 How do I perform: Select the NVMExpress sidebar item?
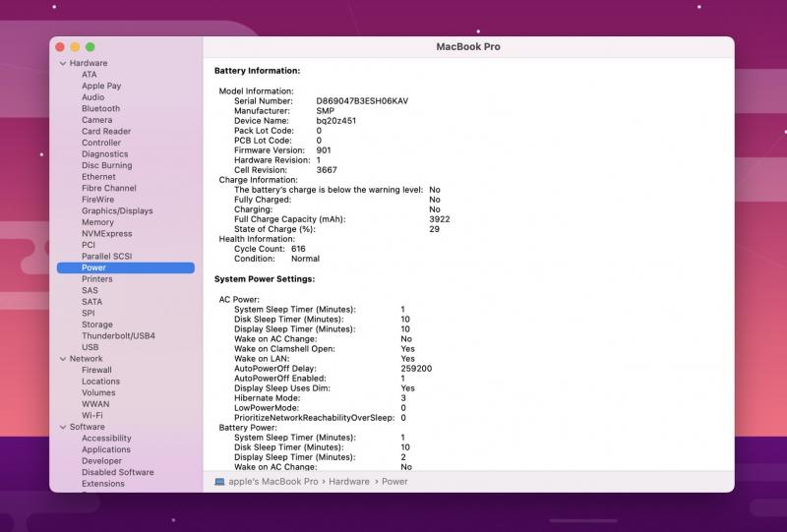[x=106, y=234]
